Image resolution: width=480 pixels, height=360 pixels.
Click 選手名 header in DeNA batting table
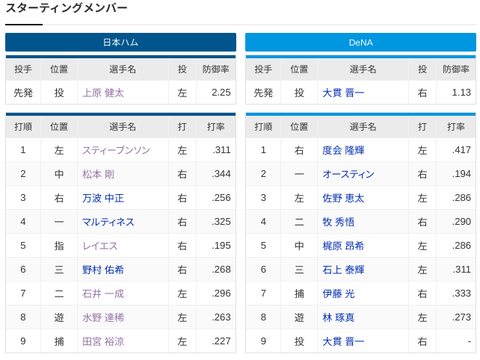363,127
